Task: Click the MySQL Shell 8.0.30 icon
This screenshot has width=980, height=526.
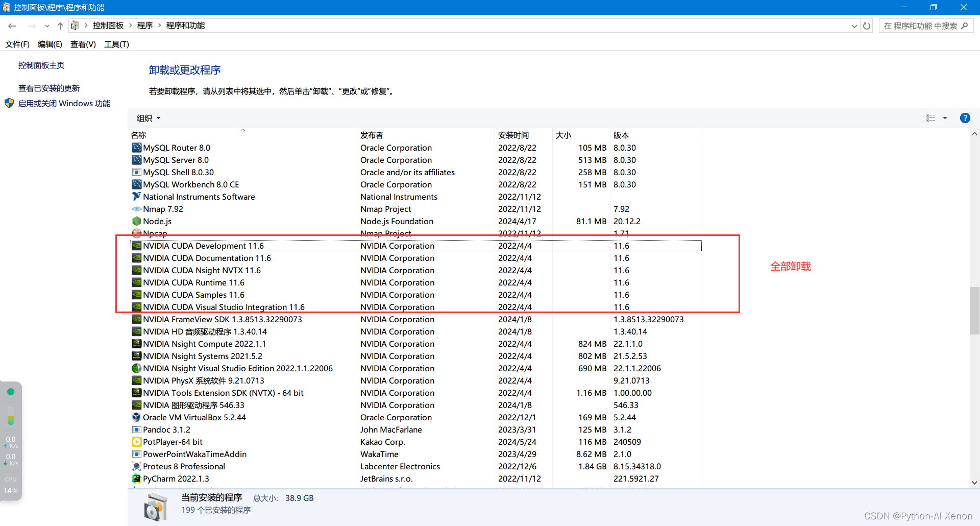Action: (x=136, y=172)
